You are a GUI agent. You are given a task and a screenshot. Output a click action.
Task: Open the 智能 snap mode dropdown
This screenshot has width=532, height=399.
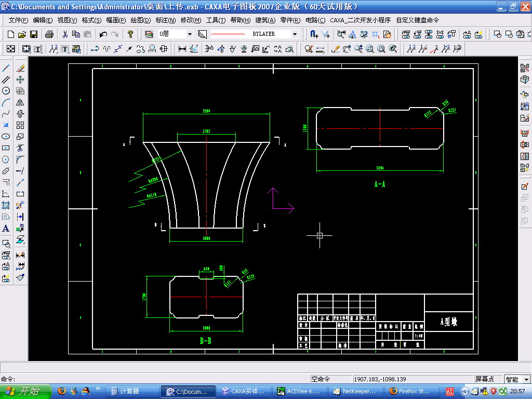[x=527, y=379]
